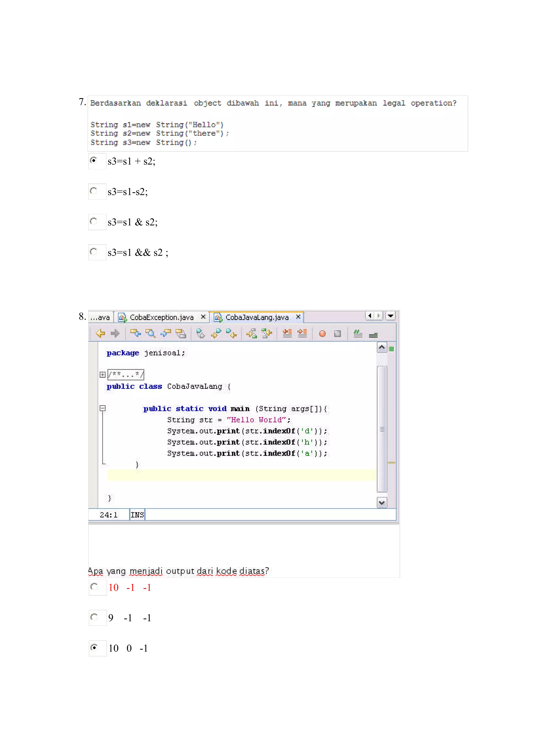534x756 pixels.
Task: Click "public static void main" declaration line
Action: 235,409
